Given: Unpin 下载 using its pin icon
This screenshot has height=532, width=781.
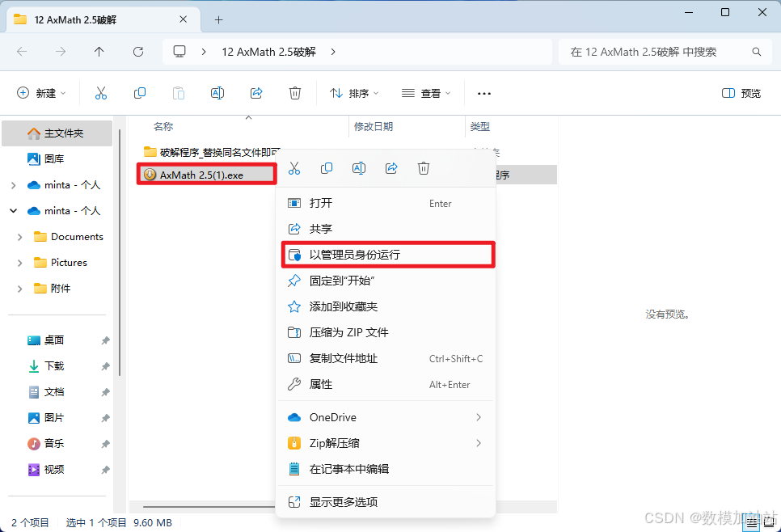Looking at the screenshot, I should tap(105, 366).
